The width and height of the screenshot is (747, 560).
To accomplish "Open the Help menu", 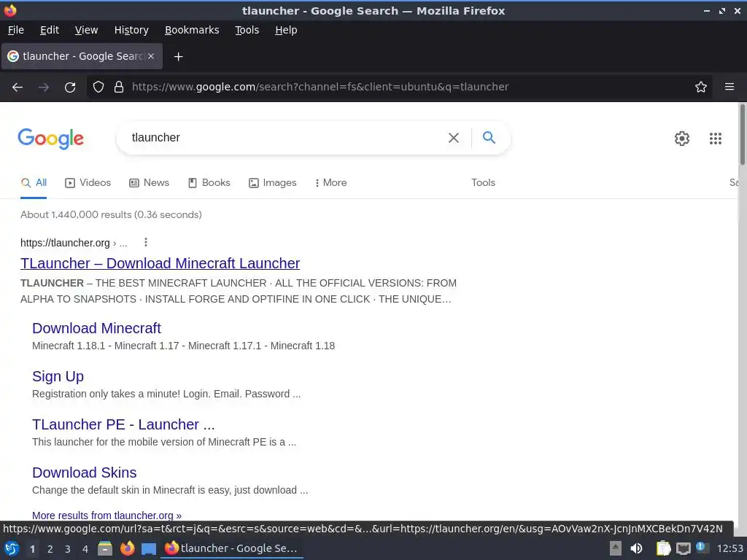I will coord(286,30).
